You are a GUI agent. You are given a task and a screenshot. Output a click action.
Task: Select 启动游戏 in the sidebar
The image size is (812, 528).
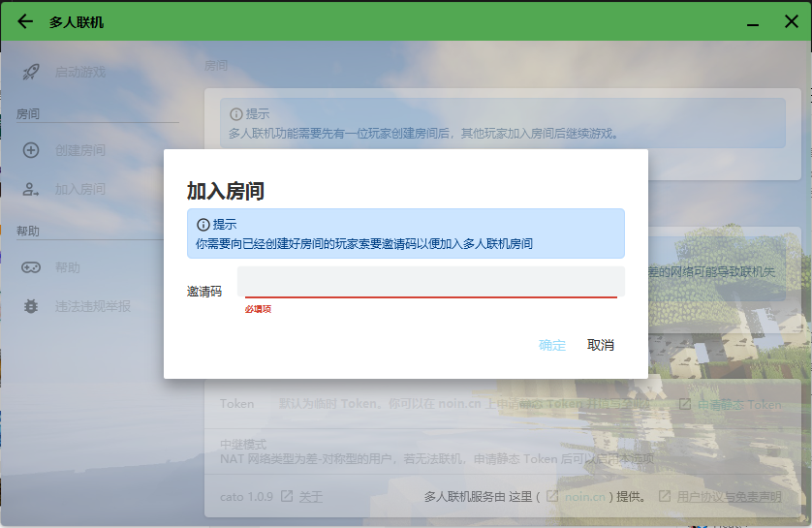79,72
